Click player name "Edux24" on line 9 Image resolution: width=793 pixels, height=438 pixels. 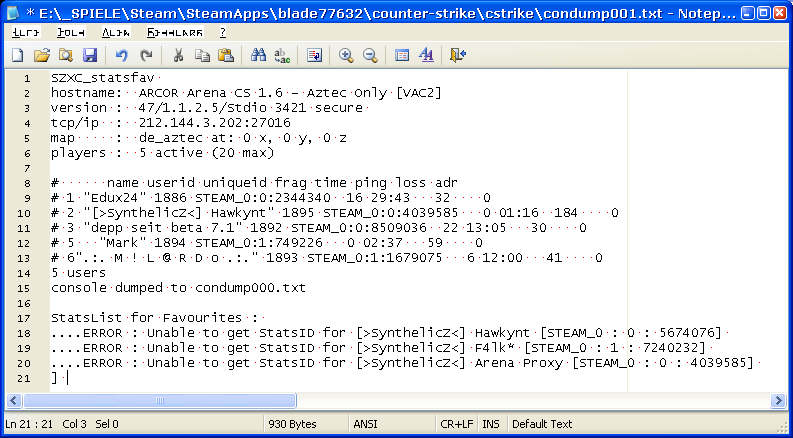click(114, 198)
